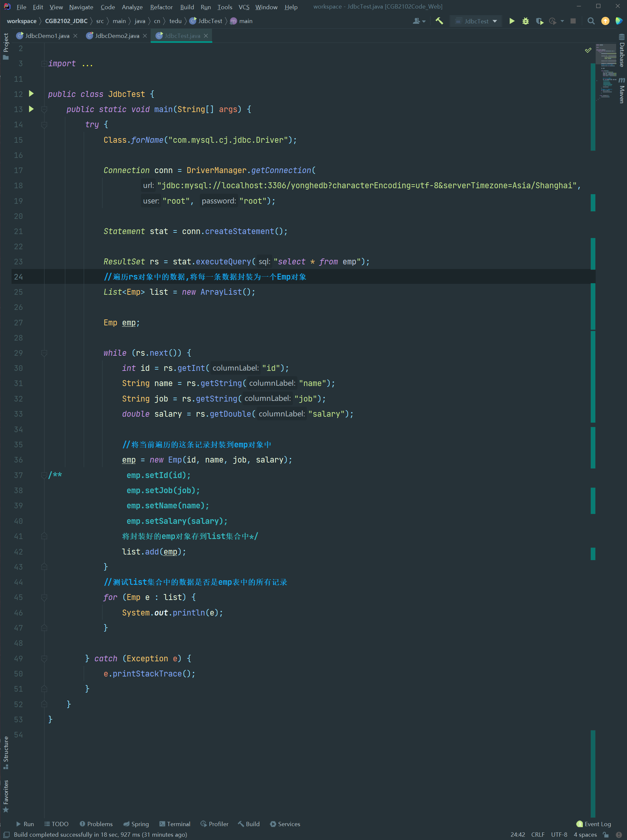Image resolution: width=627 pixels, height=840 pixels.
Task: Click the grey Stop process square icon
Action: [x=573, y=21]
